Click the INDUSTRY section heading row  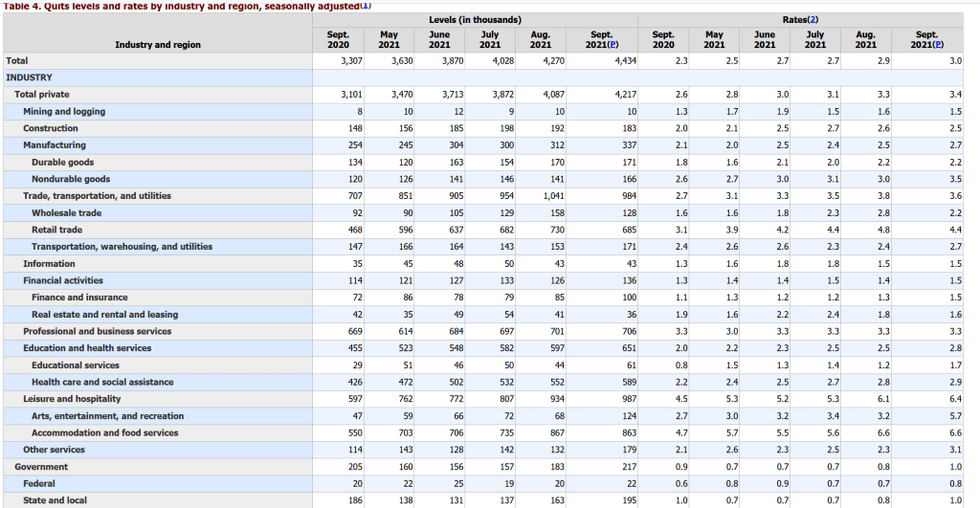[29, 77]
